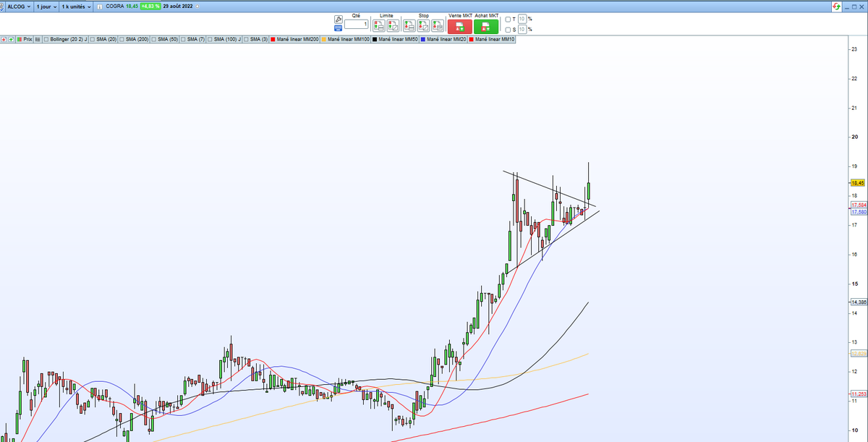Click the red Vente MKT button

460,27
